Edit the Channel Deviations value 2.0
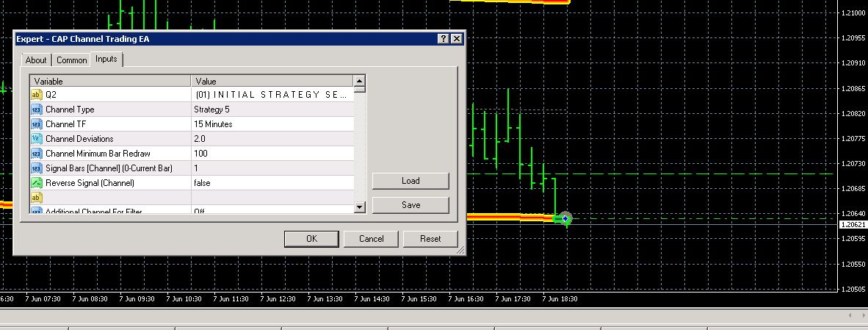 click(x=272, y=139)
